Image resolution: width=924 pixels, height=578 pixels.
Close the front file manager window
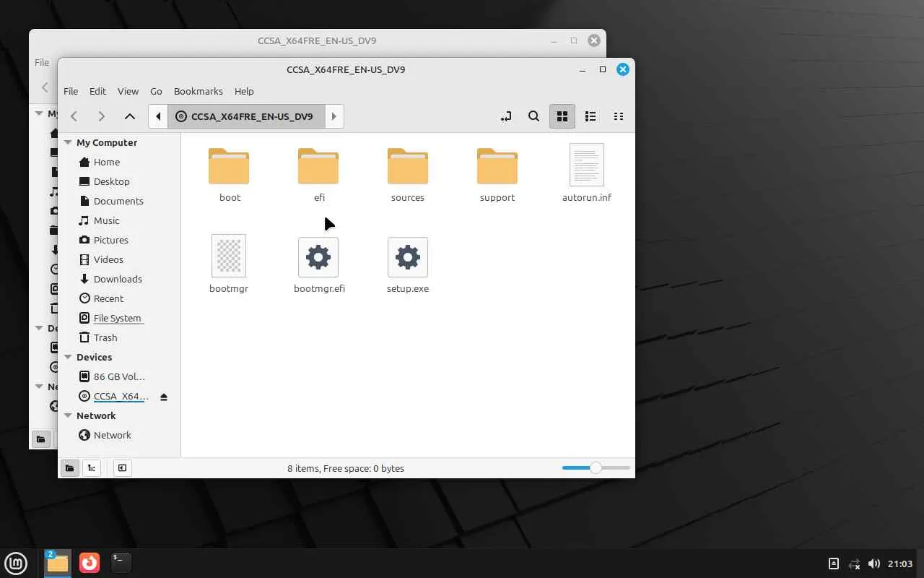[623, 69]
